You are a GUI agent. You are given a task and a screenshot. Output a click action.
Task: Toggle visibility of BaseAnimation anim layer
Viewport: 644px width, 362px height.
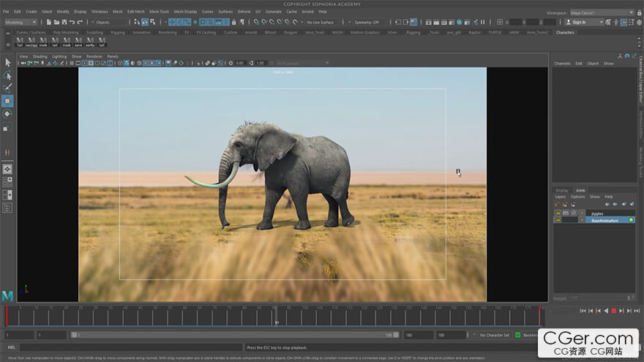(558, 219)
